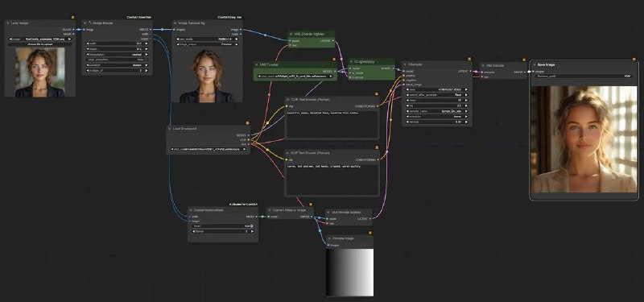The width and height of the screenshot is (644, 302).
Task: Click the orange badge above Preview Image node
Action: coord(370,233)
